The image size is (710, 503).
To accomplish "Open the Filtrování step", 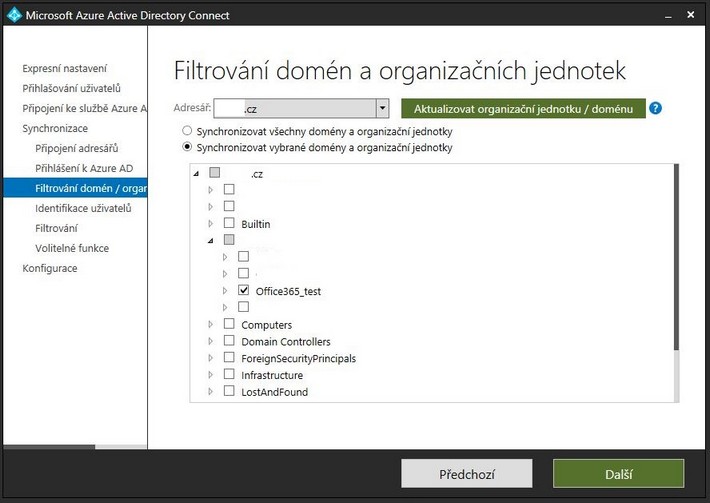I will (x=56, y=228).
